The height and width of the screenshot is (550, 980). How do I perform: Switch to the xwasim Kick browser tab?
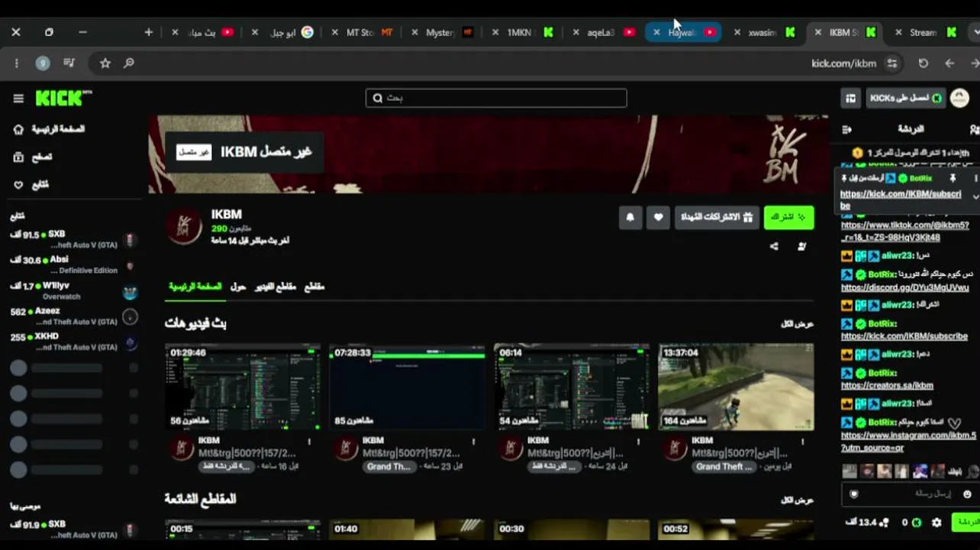click(763, 32)
